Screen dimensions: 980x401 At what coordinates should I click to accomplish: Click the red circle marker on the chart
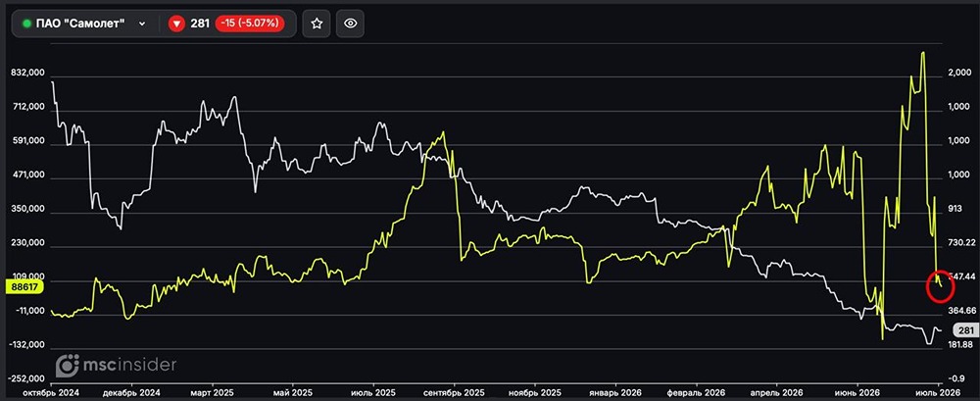(x=940, y=286)
